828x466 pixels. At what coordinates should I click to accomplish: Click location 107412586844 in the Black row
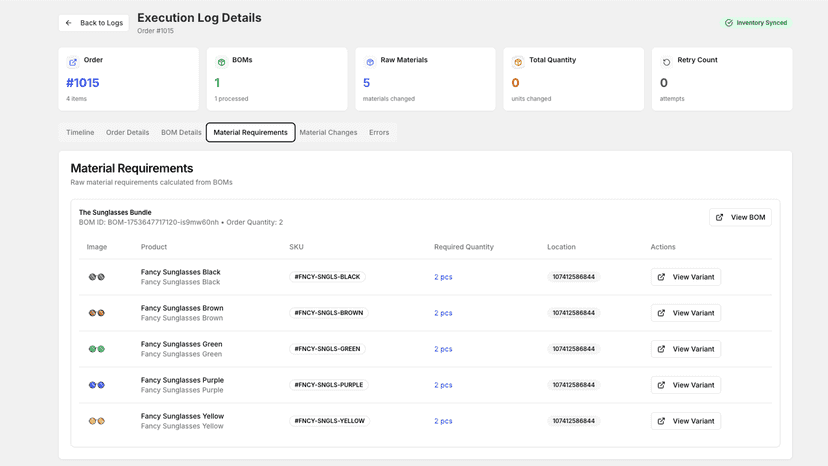[x=573, y=277]
